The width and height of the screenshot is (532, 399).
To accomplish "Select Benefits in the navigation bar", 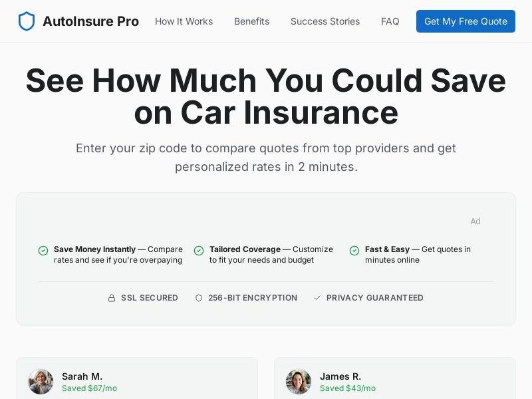I will pyautogui.click(x=251, y=21).
